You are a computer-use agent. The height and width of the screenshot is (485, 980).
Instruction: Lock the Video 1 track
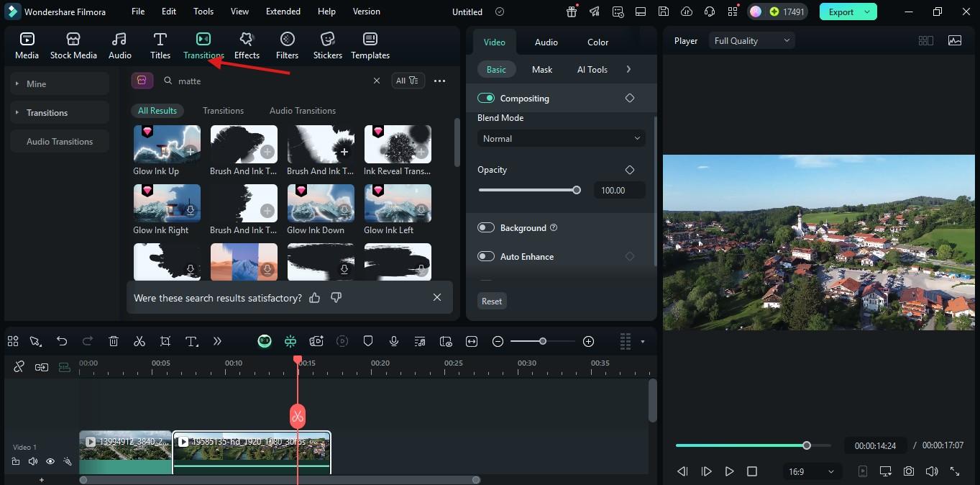coord(16,461)
